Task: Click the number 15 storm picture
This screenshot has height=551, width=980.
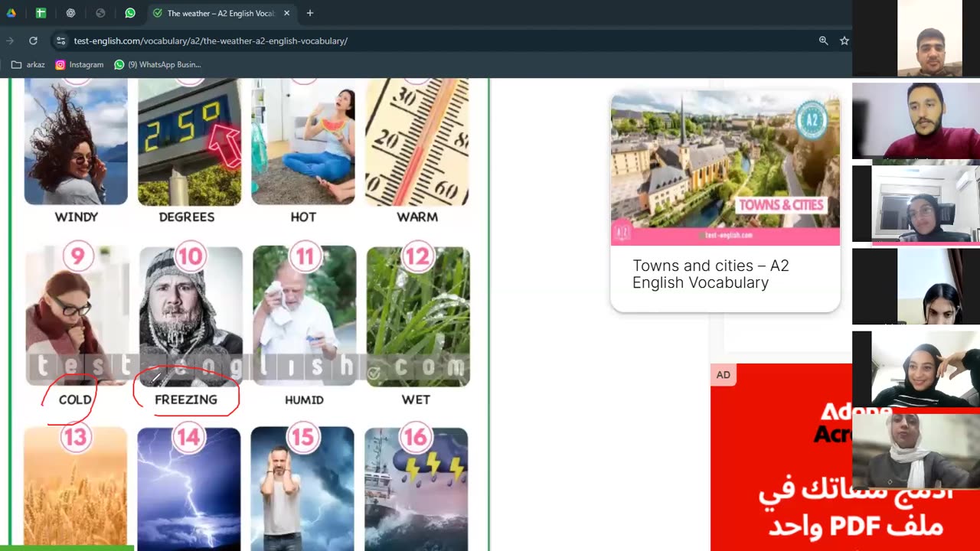Action: click(302, 489)
